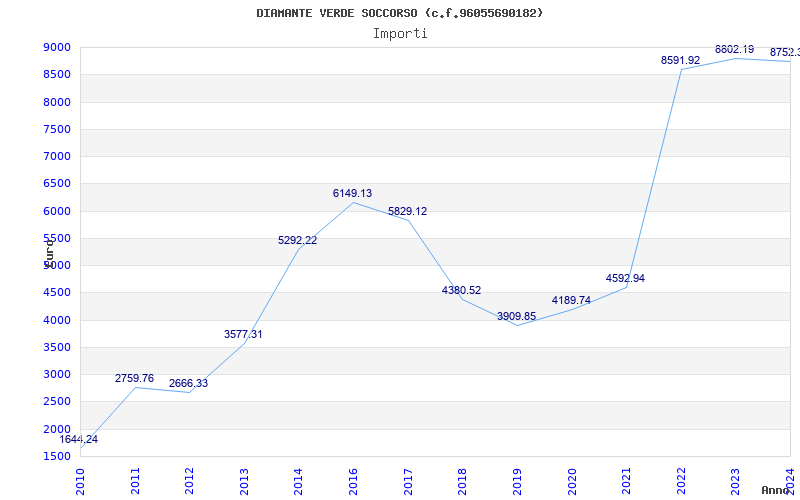The width and height of the screenshot is (800, 500).
Task: Click the 5829.12 data label
Action: [408, 211]
